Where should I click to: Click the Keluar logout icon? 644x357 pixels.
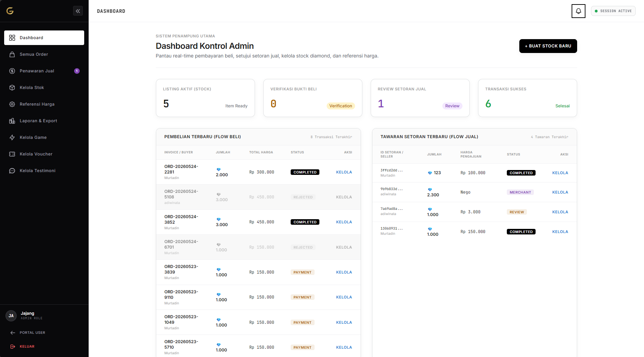tap(13, 347)
